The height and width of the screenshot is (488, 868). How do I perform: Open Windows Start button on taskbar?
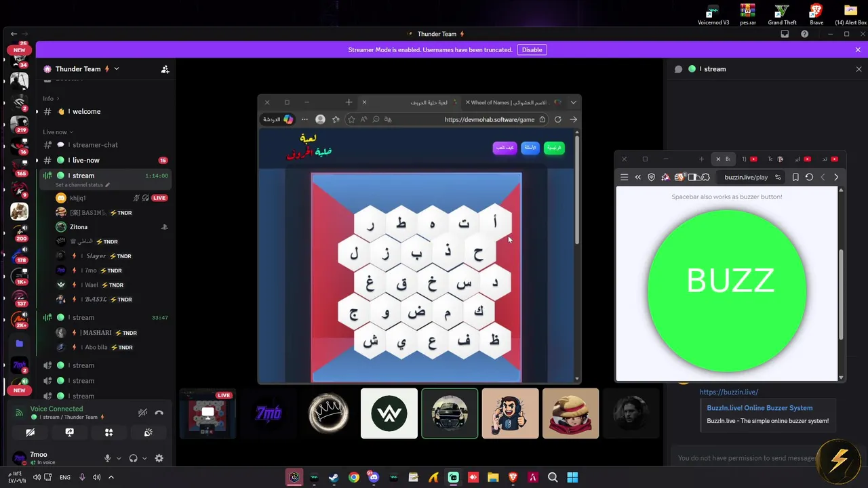572,477
